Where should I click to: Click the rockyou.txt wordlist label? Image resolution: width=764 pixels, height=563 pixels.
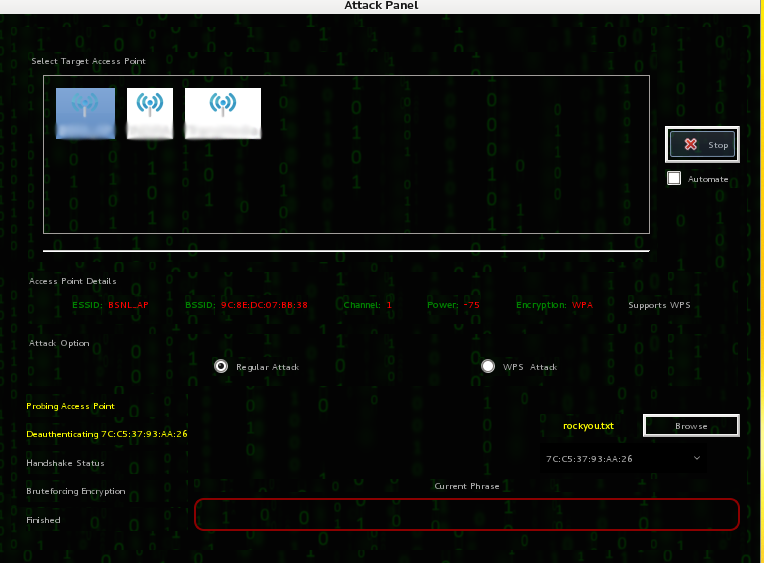pyautogui.click(x=588, y=426)
